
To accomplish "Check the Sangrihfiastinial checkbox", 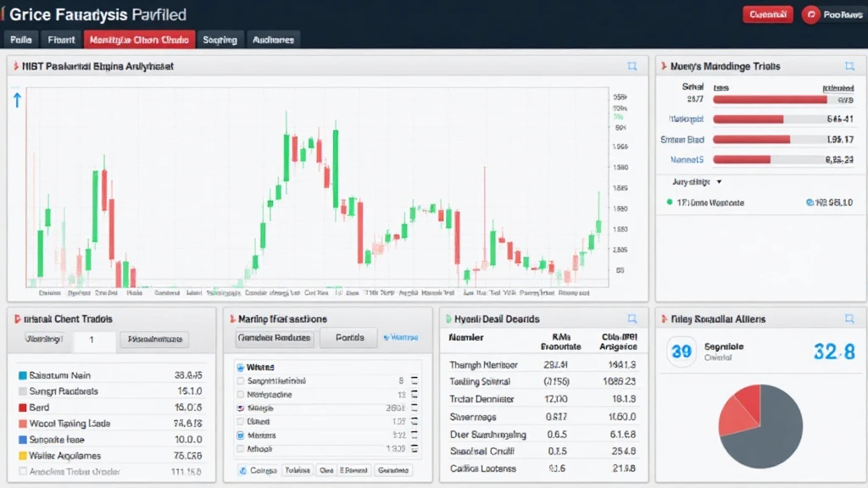I will 240,381.
